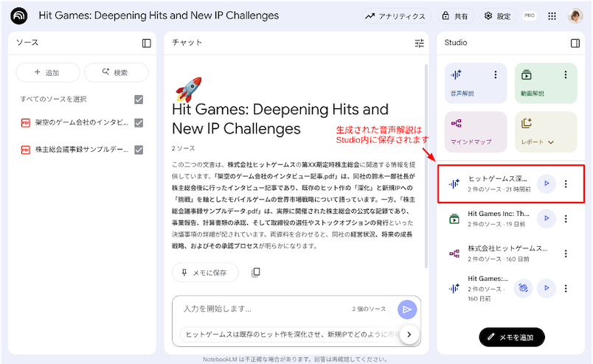Viewport: 593px width, 364px height.
Task: Play Hit Games Inc video overview
Action: pos(546,218)
